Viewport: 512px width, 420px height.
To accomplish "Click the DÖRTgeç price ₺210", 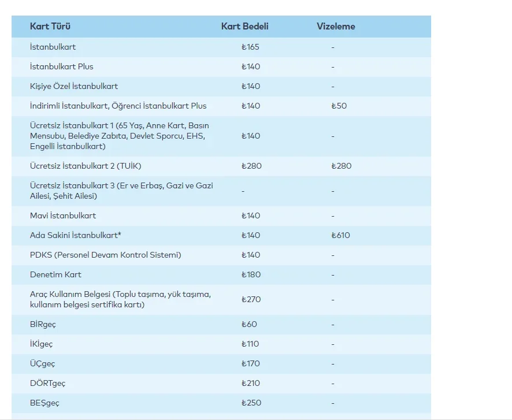I will tap(251, 383).
